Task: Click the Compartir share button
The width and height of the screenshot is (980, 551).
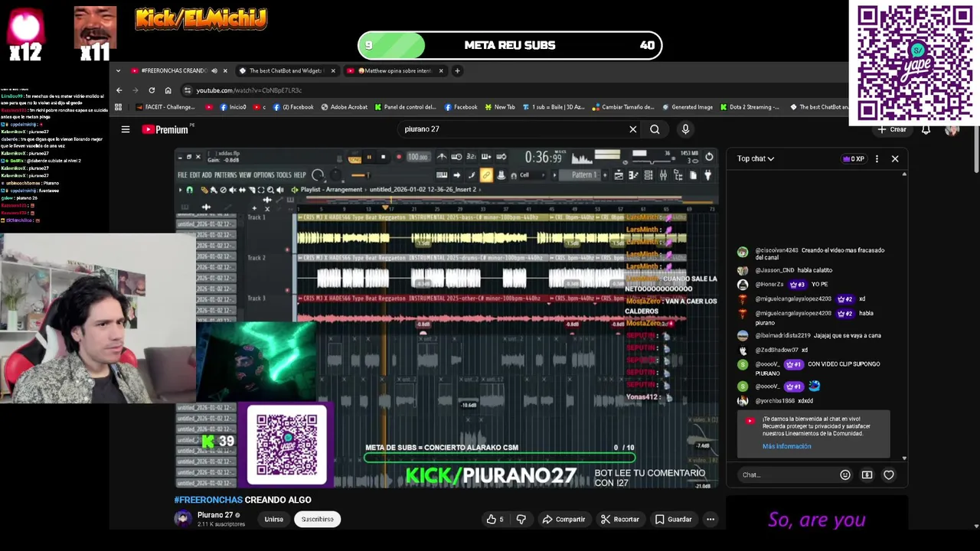Action: (563, 519)
